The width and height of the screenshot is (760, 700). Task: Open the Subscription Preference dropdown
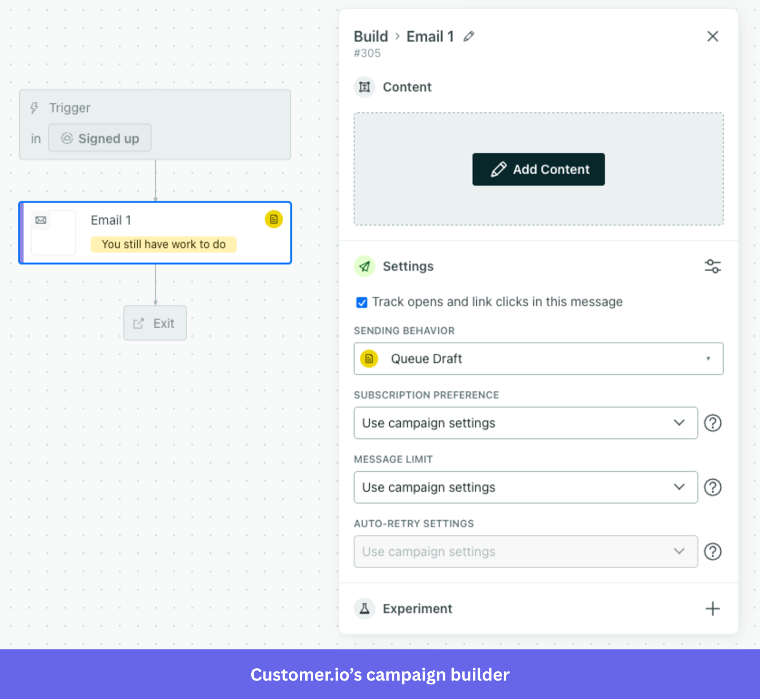(526, 423)
